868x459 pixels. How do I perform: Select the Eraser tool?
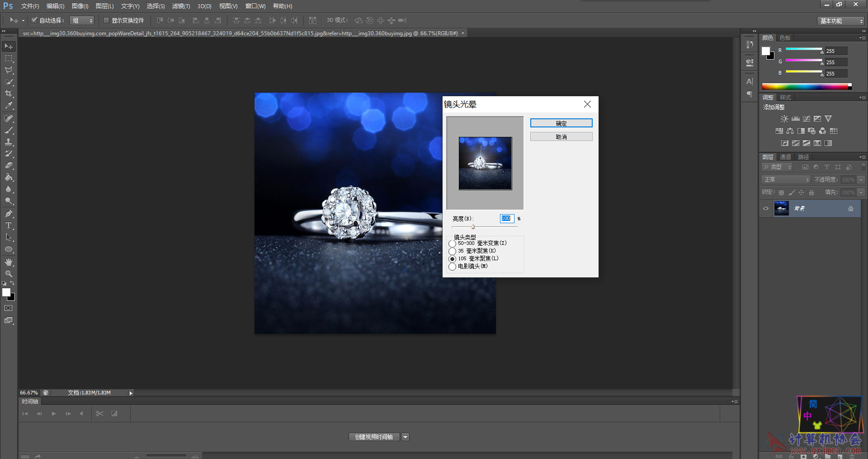point(9,165)
